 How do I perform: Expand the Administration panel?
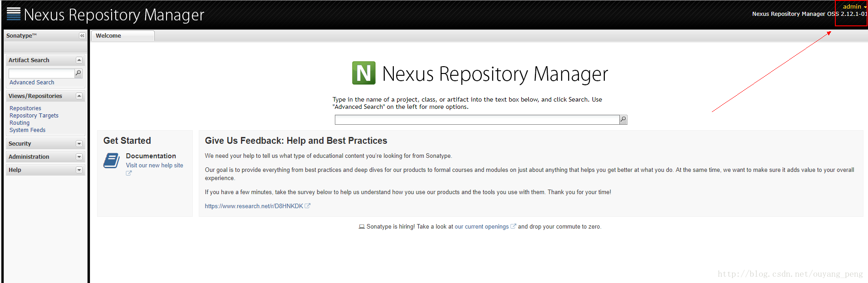tap(79, 157)
